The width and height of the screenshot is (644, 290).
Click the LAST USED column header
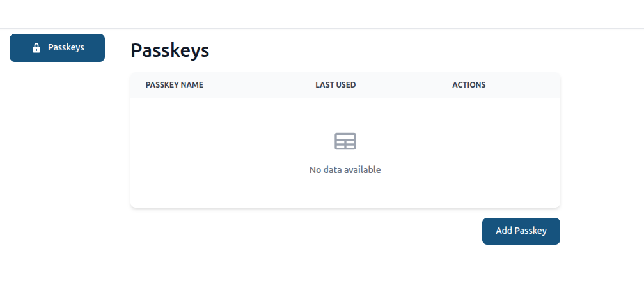tap(335, 85)
